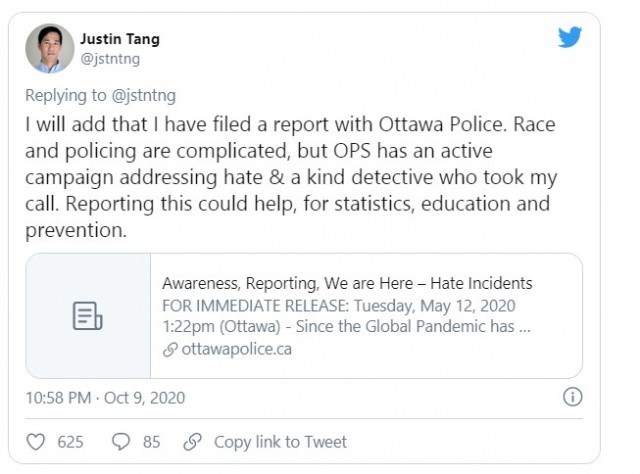Open the 10:58 PM Oct 9, 2020 timestamp
This screenshot has width=640, height=474.
point(105,398)
